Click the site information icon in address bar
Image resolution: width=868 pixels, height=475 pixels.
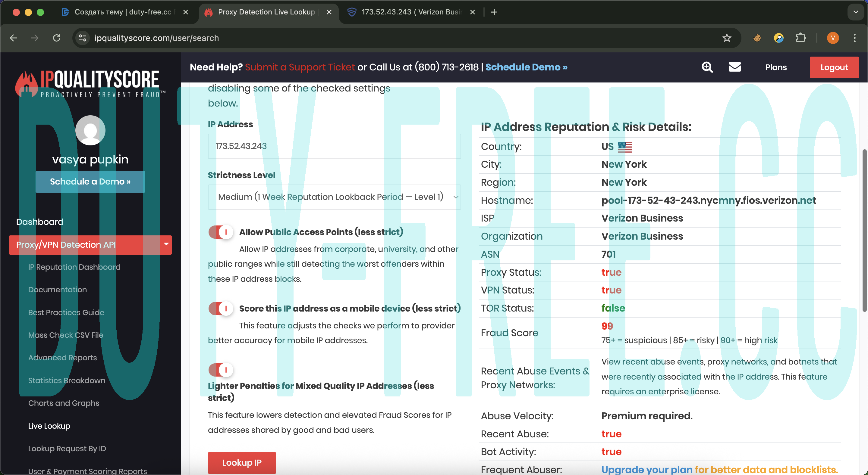[x=83, y=38]
